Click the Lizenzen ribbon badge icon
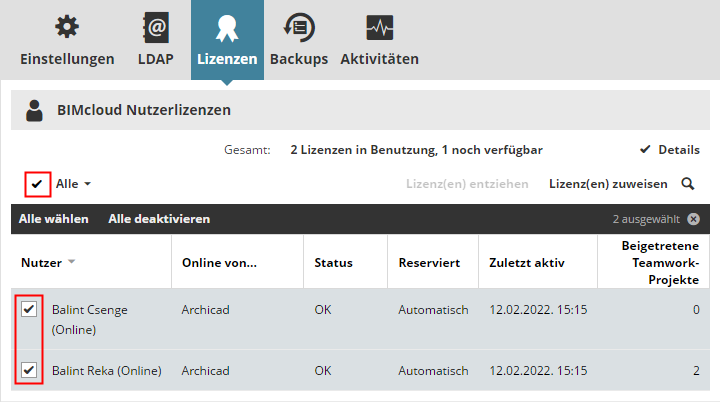Viewport: 720px width, 402px height. coord(227,27)
